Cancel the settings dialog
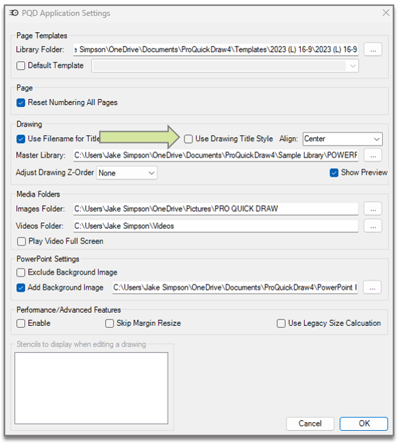The height and width of the screenshot is (444, 400). pos(310,424)
